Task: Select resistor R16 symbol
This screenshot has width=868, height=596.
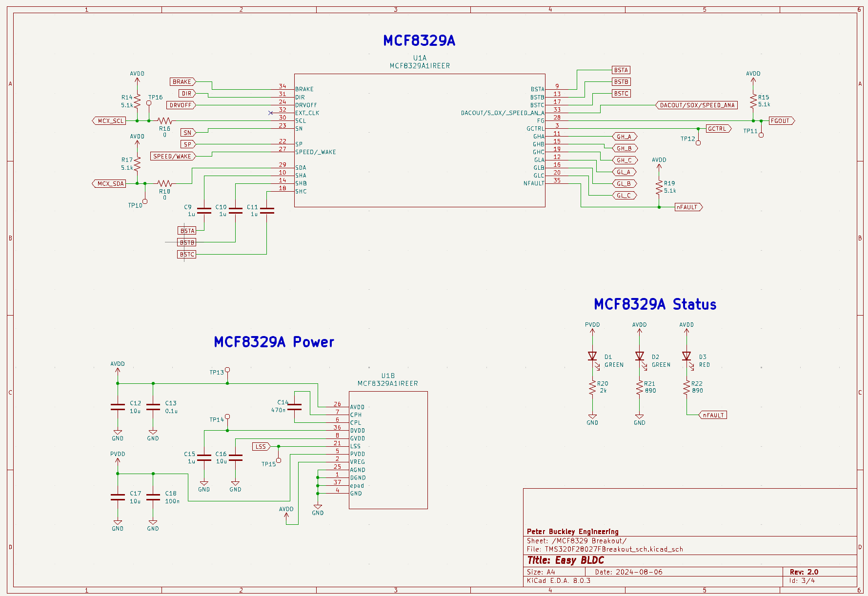Action: 164,120
